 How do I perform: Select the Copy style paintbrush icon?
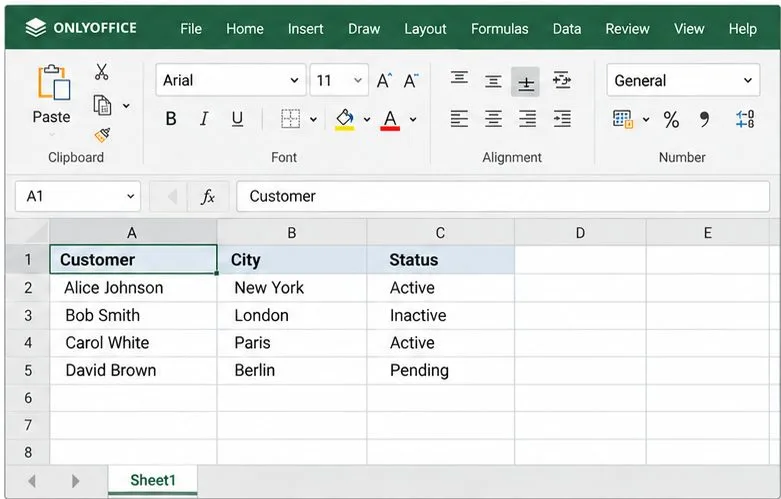tap(102, 134)
